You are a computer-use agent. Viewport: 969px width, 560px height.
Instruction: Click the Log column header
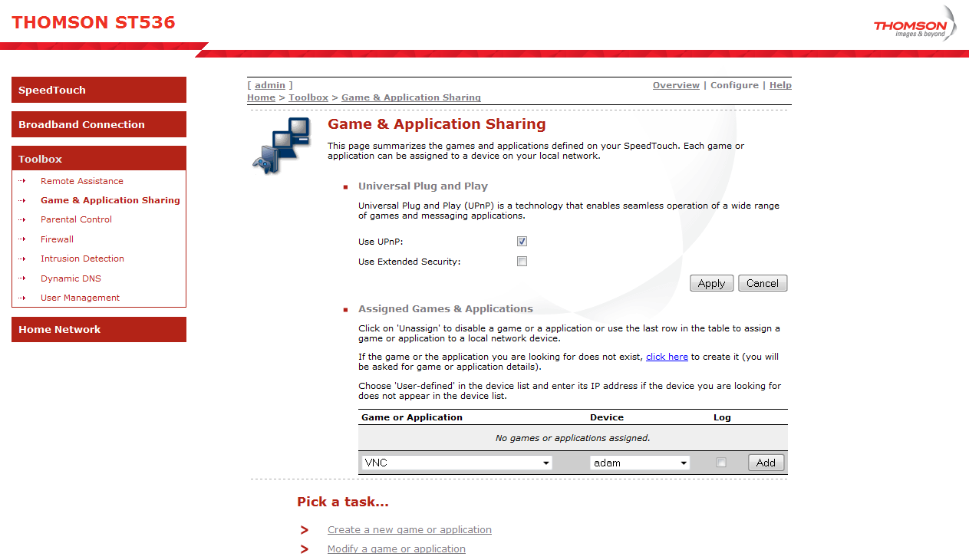(x=722, y=417)
